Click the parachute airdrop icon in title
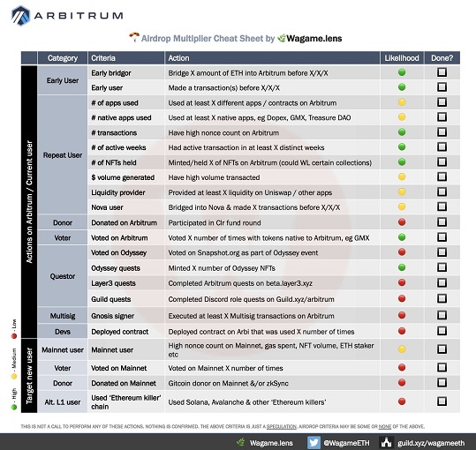476x450 pixels. click(134, 37)
